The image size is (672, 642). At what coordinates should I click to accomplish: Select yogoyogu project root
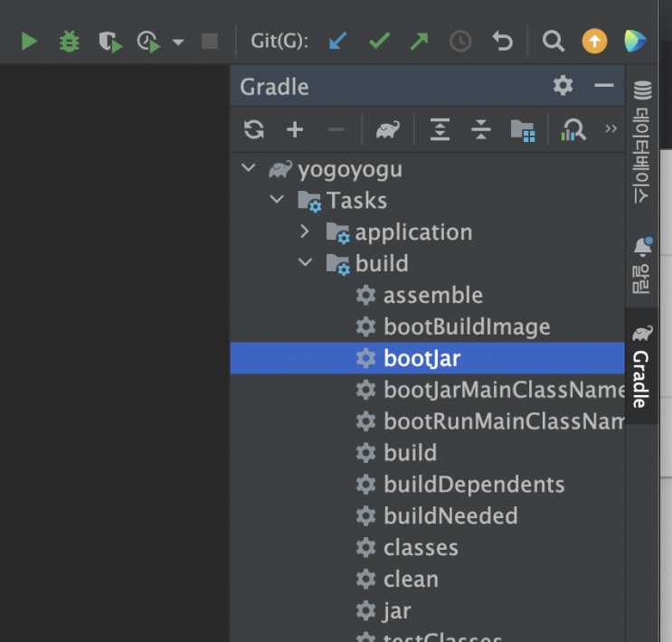point(351,169)
